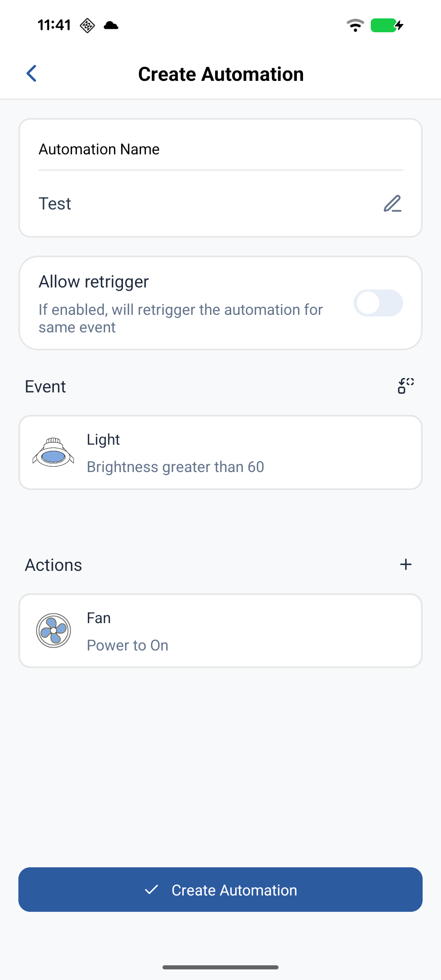Click the checkmark icon on create button
The image size is (441, 980).
151,890
